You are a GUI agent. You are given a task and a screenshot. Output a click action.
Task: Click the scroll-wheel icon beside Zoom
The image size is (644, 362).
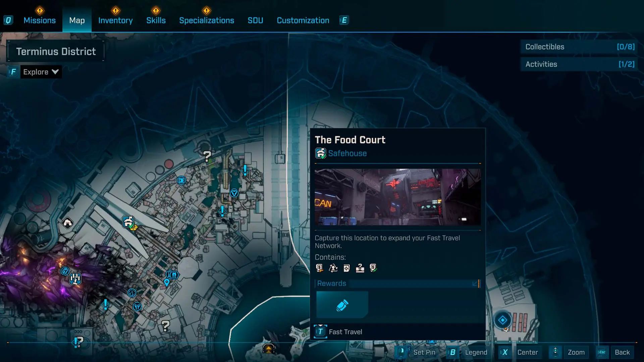(x=555, y=352)
